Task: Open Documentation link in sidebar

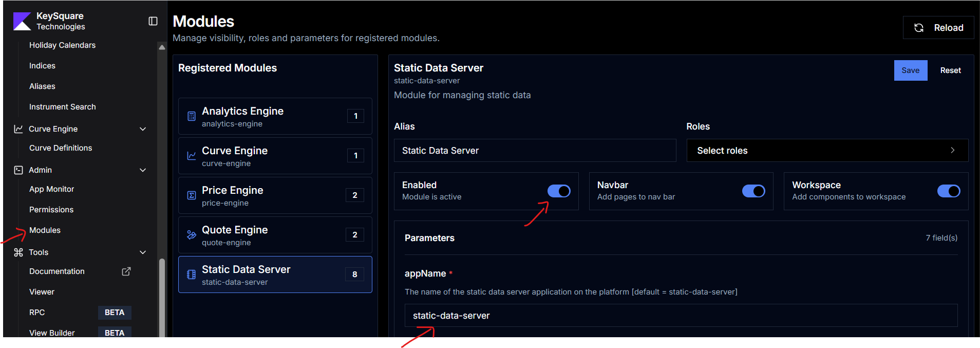Action: pos(57,271)
